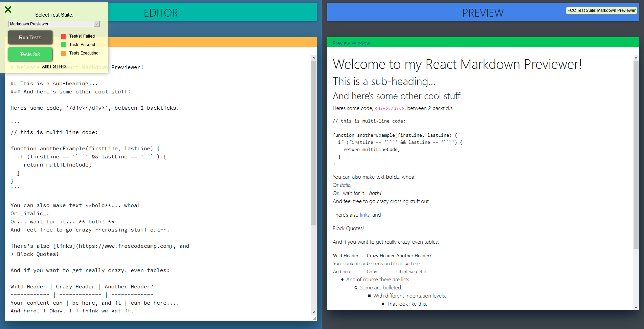Click the 'Welcome to my React Markdown Previewer!' preview heading

457,64
